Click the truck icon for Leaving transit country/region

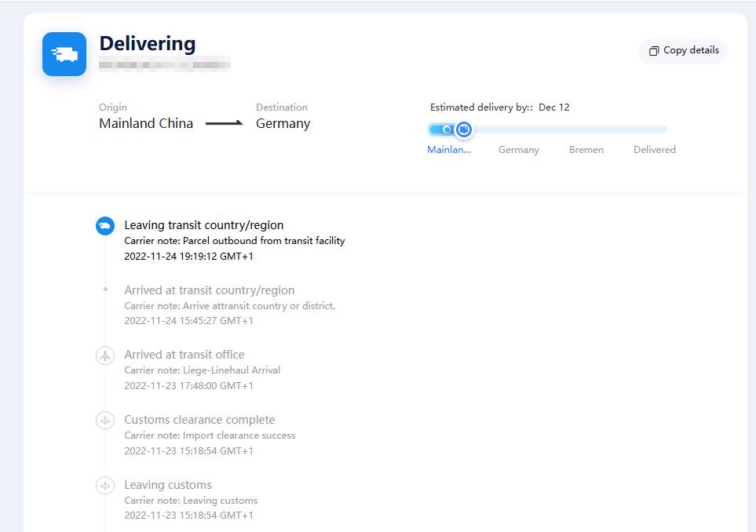tap(105, 226)
